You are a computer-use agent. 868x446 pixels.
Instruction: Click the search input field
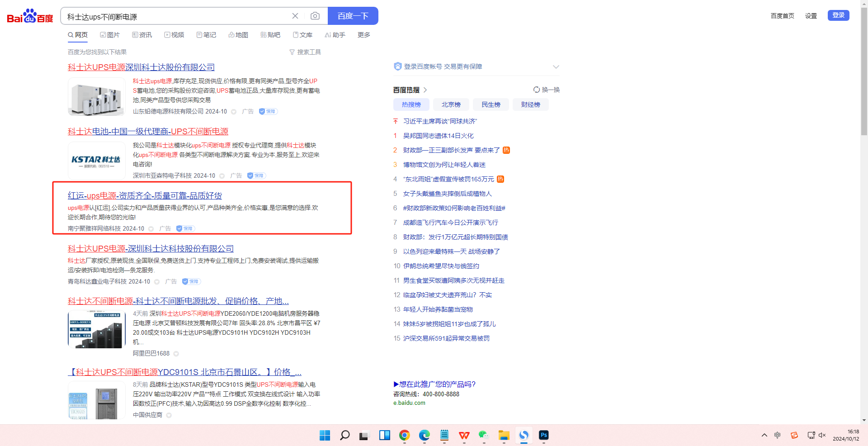(176, 17)
